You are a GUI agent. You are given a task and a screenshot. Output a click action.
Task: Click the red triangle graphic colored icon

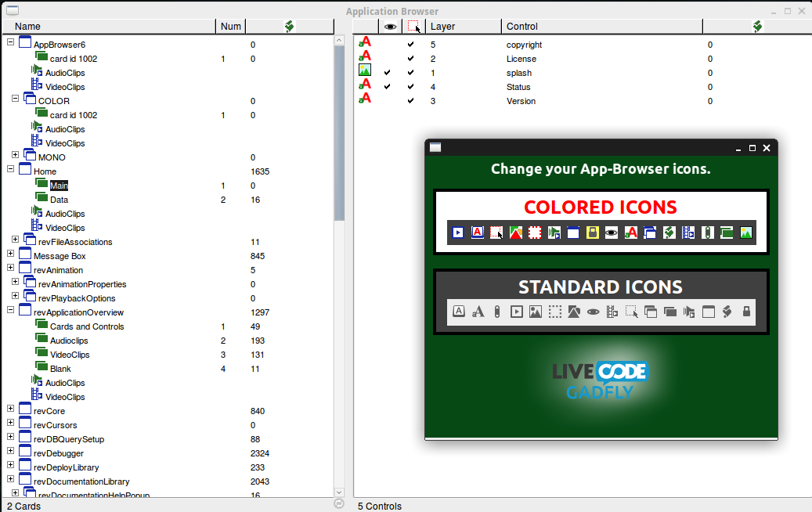(x=516, y=233)
